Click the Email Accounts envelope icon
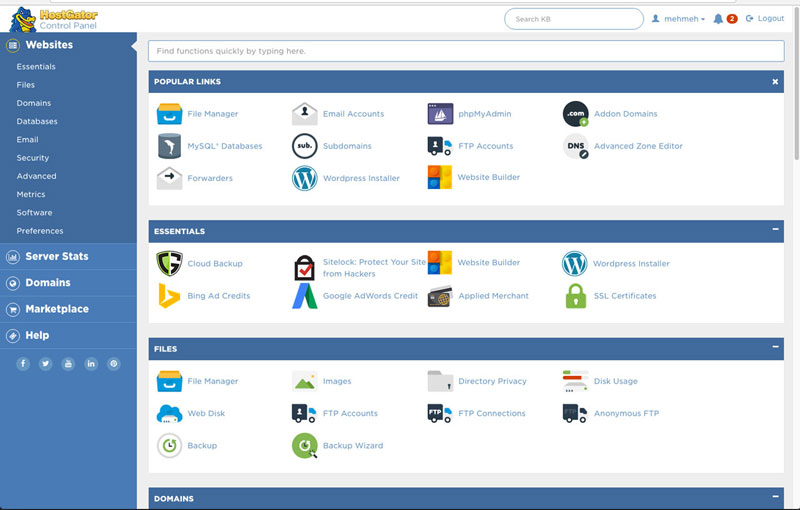 click(x=305, y=114)
